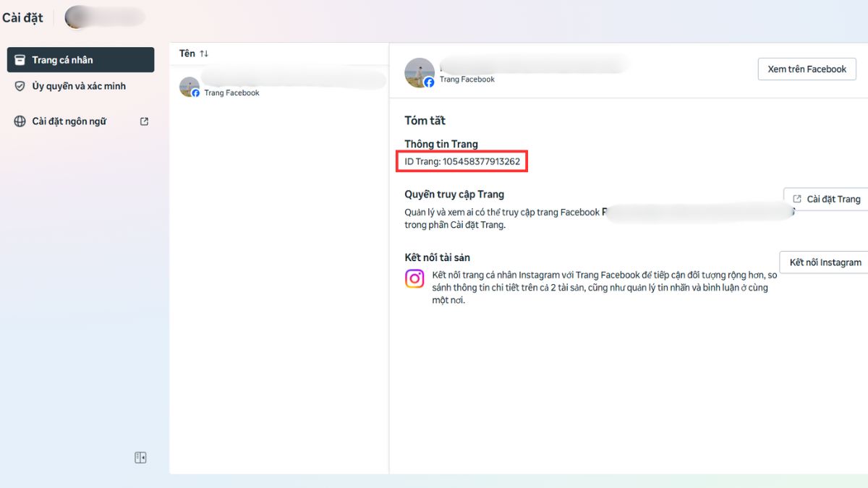The height and width of the screenshot is (488, 868).
Task: Click the page avatar in the list
Action: (190, 87)
